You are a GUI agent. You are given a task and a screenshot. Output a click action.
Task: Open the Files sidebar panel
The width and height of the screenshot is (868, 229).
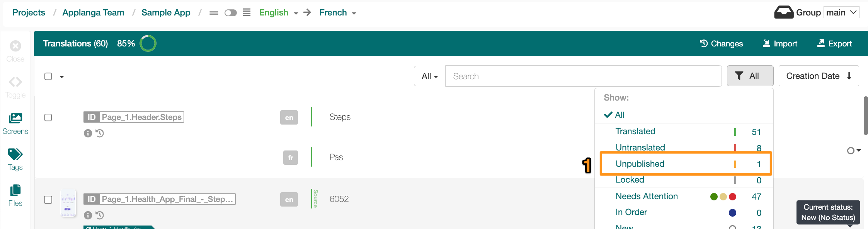click(x=15, y=196)
